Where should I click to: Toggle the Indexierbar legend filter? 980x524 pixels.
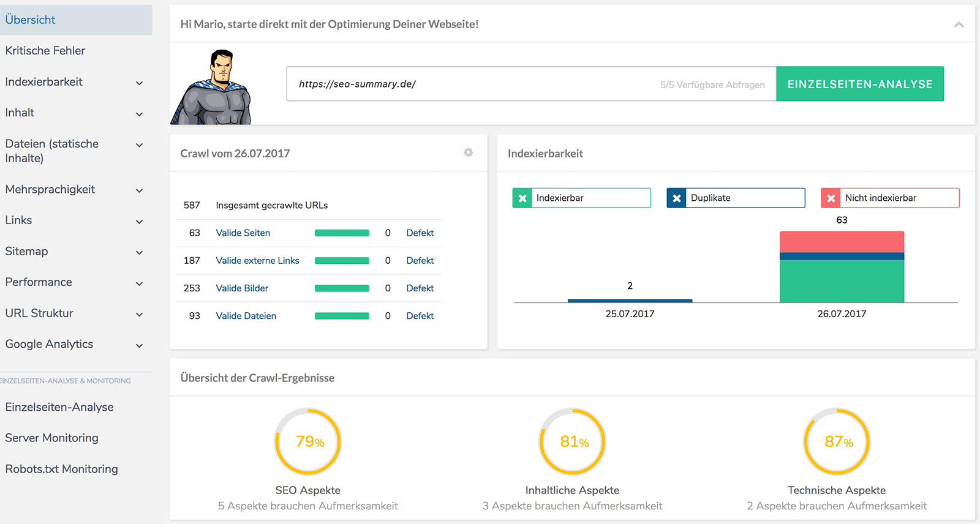click(581, 198)
